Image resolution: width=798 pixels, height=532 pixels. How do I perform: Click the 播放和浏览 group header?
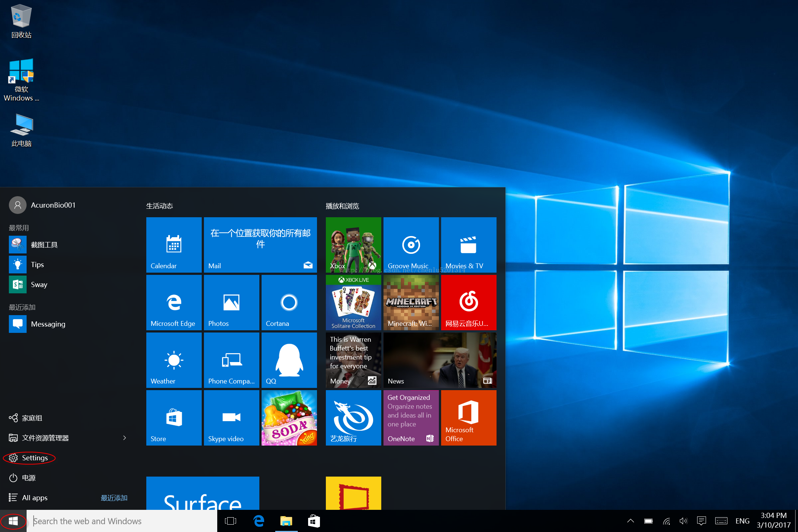click(342, 206)
